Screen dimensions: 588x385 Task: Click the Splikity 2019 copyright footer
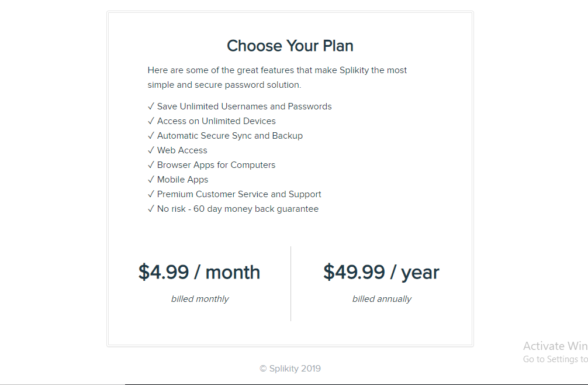pos(290,369)
